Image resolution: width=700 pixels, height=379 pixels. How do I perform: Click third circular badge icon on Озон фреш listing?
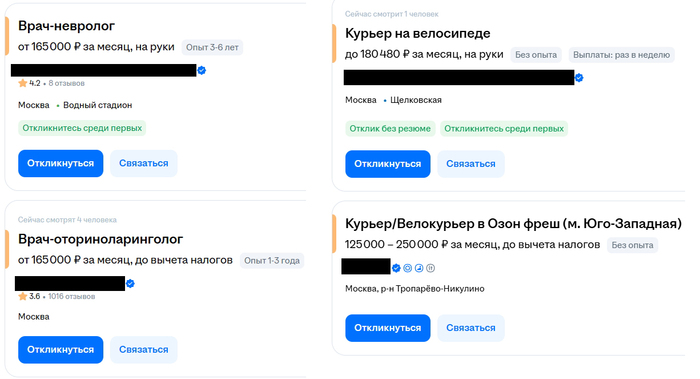[x=419, y=268]
